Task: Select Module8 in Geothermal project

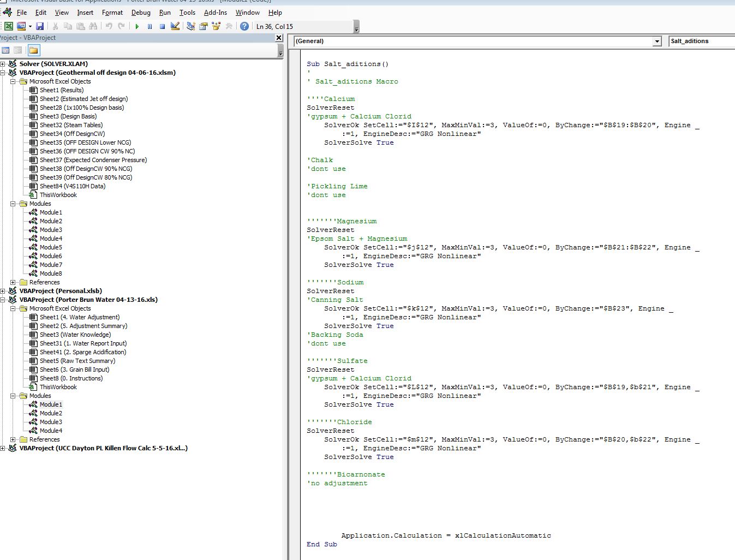Action: [51, 273]
